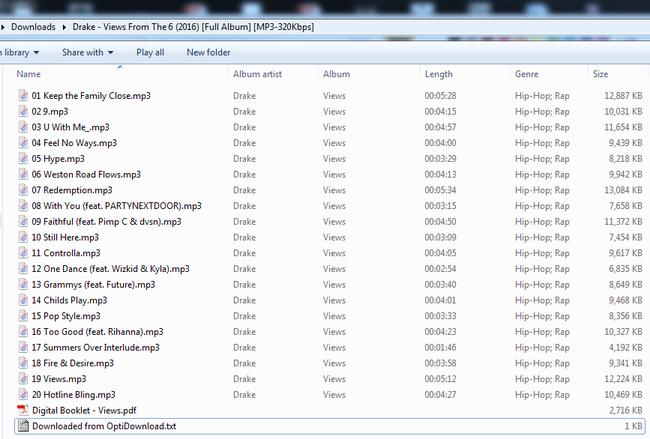650x439 pixels.
Task: Click mp3 icon of 06 Weston Road Flows
Action: click(x=23, y=174)
